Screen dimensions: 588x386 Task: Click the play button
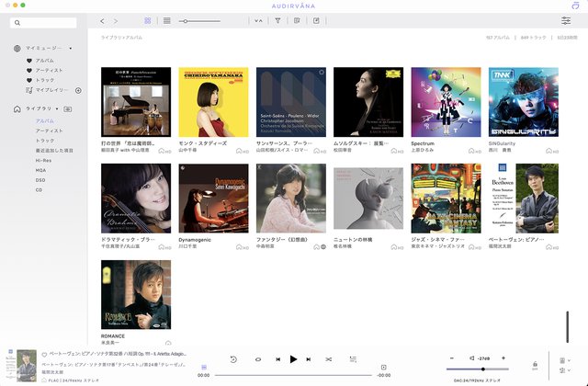(x=293, y=359)
